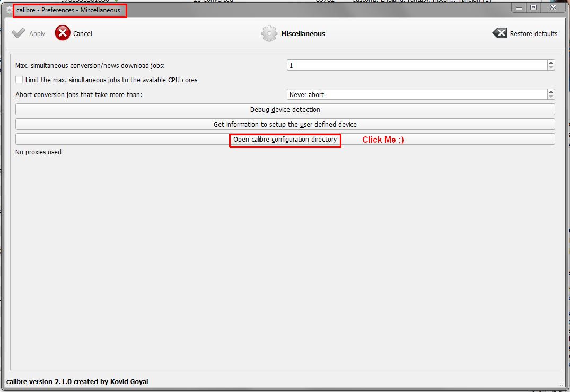570x392 pixels.
Task: Decrease the abort conversion time limit
Action: pos(551,97)
